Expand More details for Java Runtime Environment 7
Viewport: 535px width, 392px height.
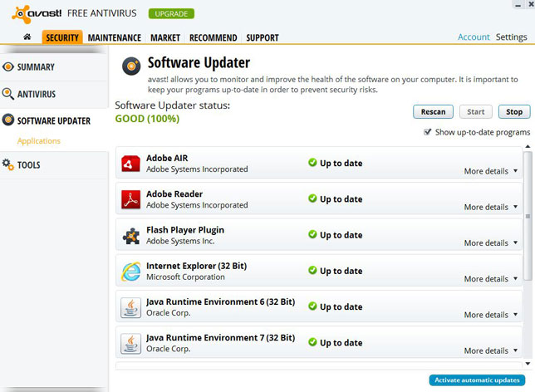point(491,350)
